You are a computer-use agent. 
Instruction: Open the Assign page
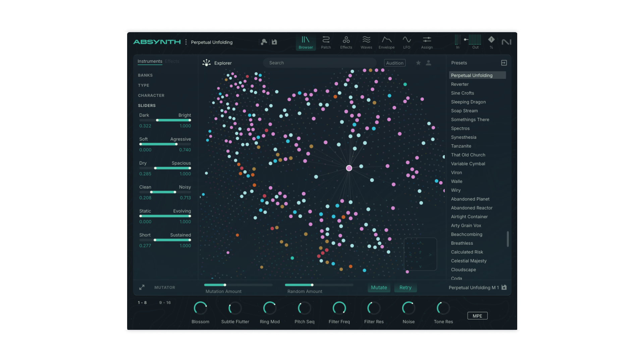[x=427, y=43]
